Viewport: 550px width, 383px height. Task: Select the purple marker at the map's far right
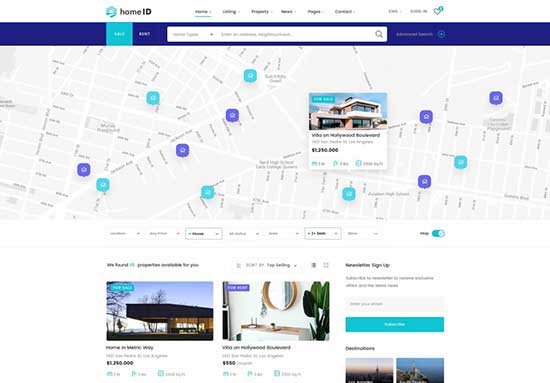click(x=496, y=98)
